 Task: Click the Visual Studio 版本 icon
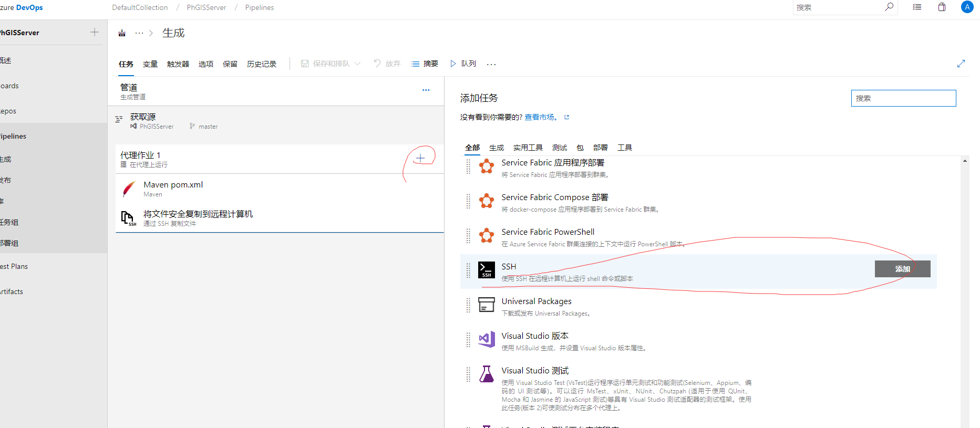coord(486,339)
